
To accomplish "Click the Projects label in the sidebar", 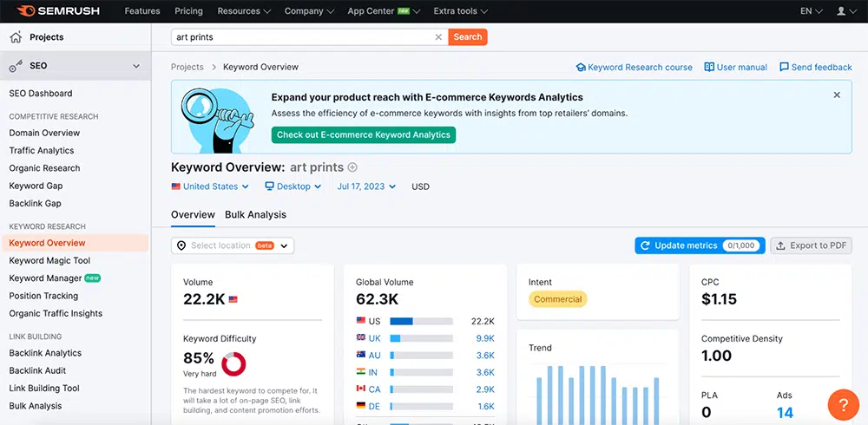I will (47, 37).
